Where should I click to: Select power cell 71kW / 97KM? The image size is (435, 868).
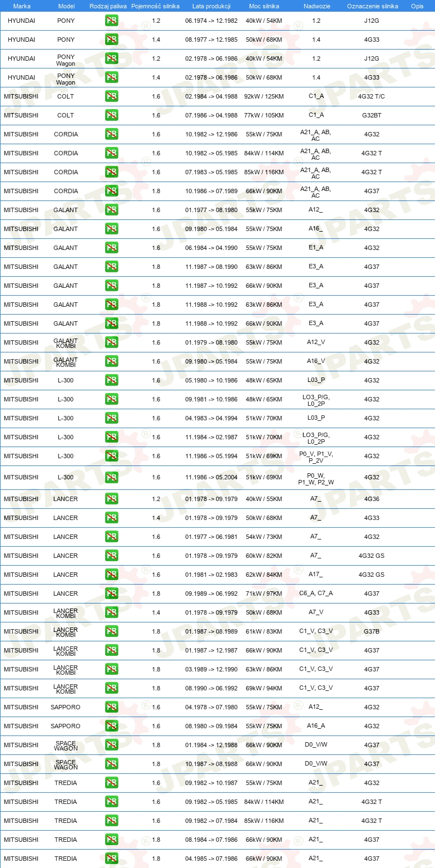pyautogui.click(x=264, y=594)
